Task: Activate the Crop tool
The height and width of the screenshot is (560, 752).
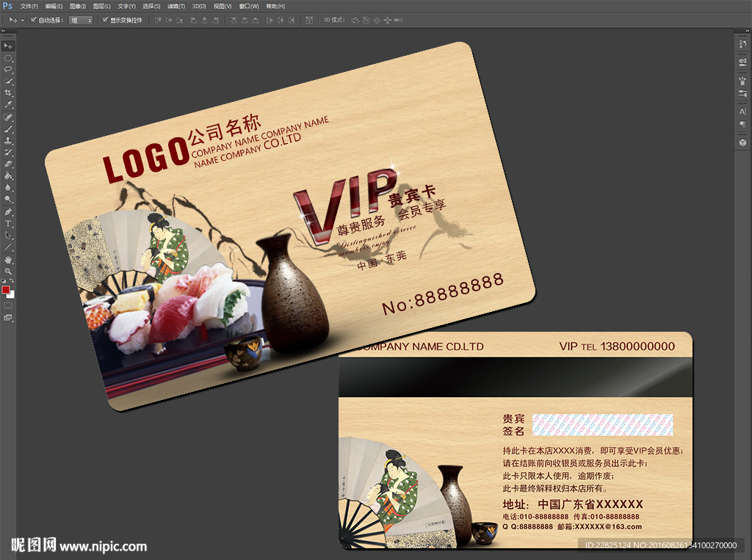Action: 10,92
